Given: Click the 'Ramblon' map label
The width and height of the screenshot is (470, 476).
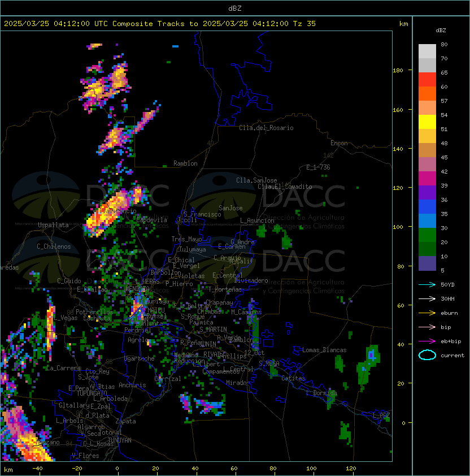Looking at the screenshot, I should (x=185, y=163).
